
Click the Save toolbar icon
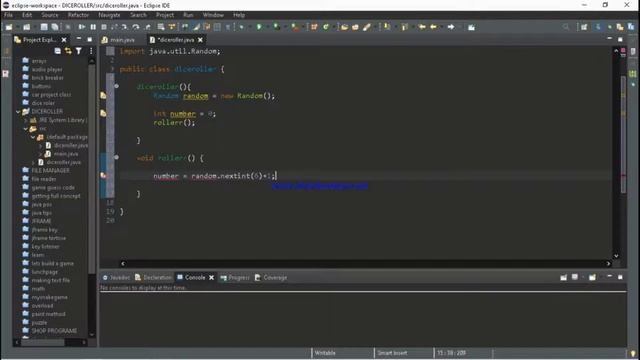44,27
